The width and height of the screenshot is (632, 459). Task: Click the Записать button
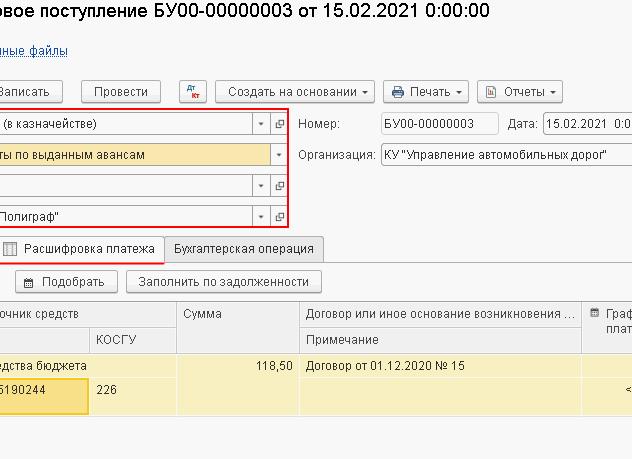pyautogui.click(x=31, y=92)
